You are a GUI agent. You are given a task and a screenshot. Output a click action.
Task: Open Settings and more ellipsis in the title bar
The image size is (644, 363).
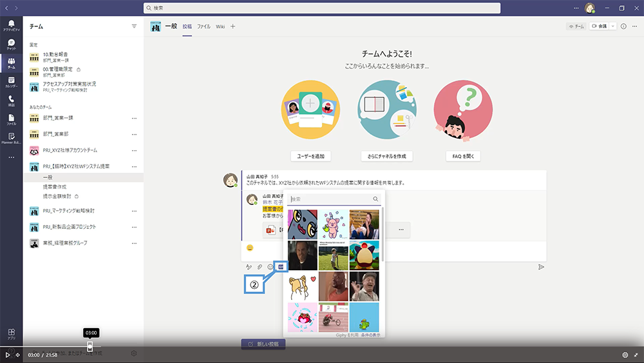pyautogui.click(x=576, y=8)
